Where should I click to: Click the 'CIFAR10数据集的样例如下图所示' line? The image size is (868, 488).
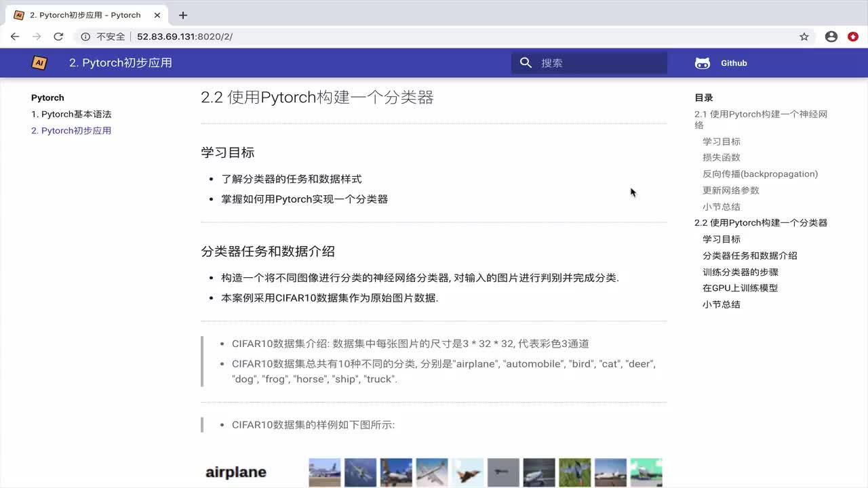click(313, 425)
